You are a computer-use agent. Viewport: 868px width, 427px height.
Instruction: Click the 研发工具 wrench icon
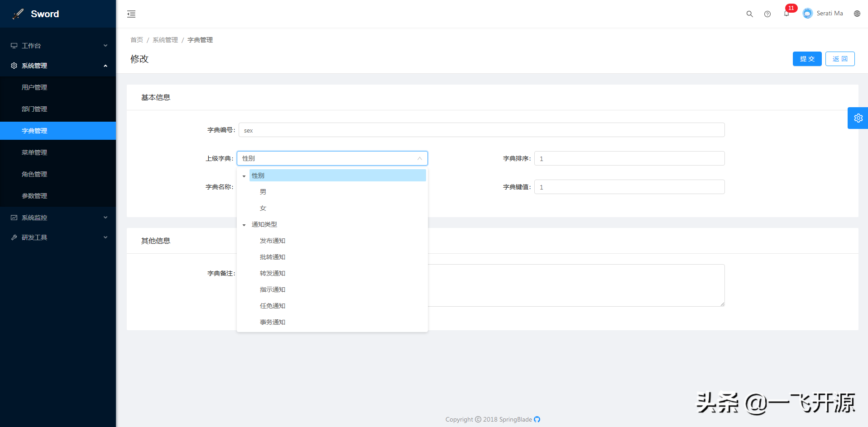(x=14, y=237)
